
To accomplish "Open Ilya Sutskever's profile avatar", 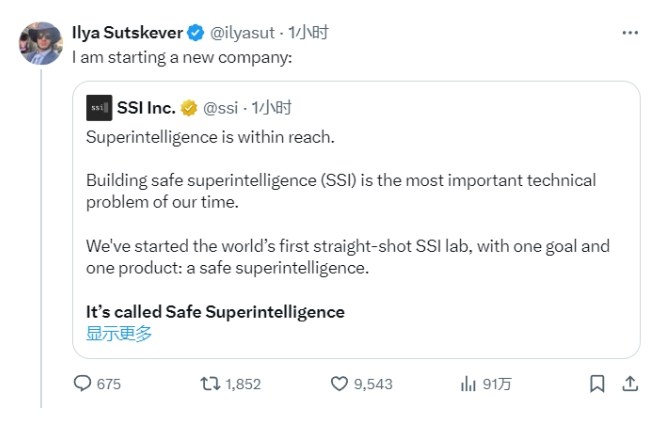I will pos(40,41).
